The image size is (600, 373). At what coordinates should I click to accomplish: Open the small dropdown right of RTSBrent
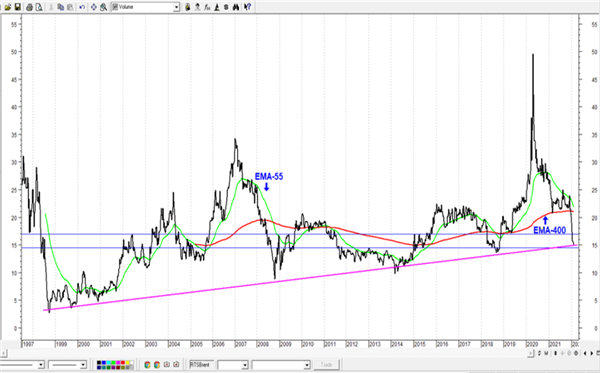coord(245,365)
